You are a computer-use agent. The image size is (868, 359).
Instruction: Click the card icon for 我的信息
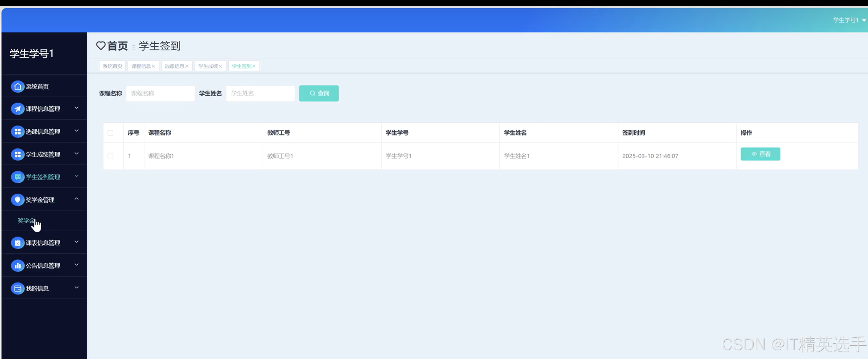click(x=18, y=289)
